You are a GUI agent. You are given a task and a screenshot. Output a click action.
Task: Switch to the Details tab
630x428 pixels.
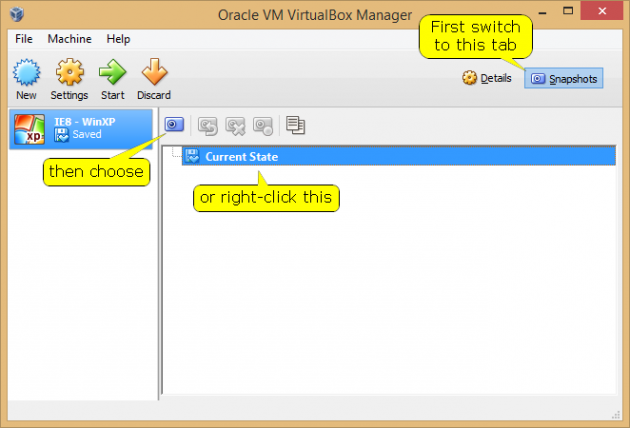487,78
